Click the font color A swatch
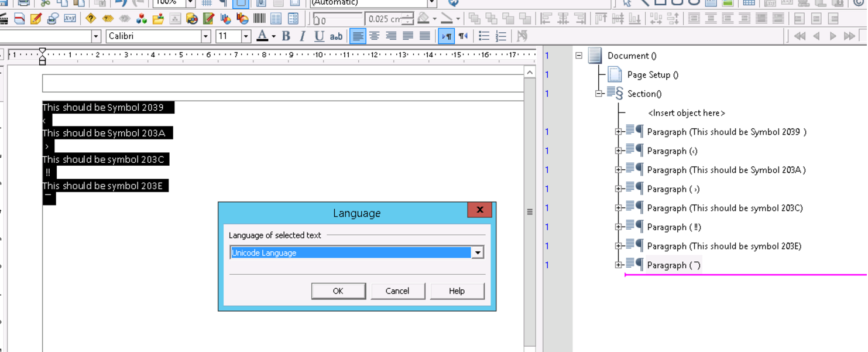 pyautogui.click(x=262, y=36)
